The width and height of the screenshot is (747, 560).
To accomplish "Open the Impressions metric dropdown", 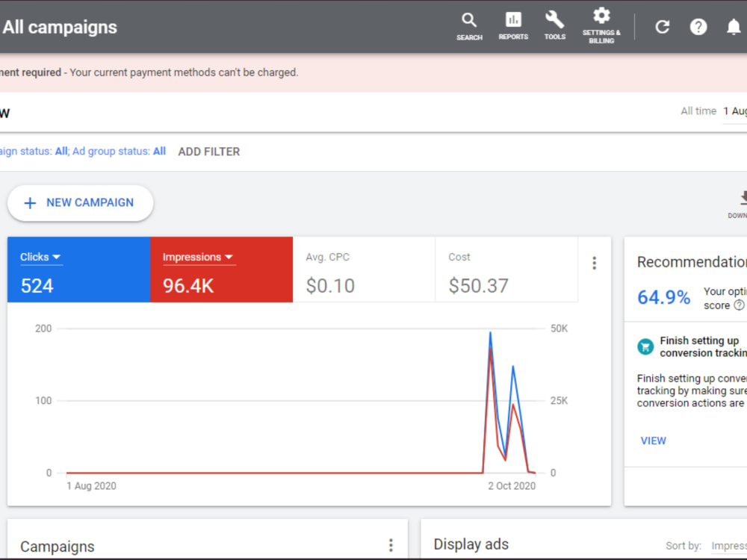I will pos(229,257).
